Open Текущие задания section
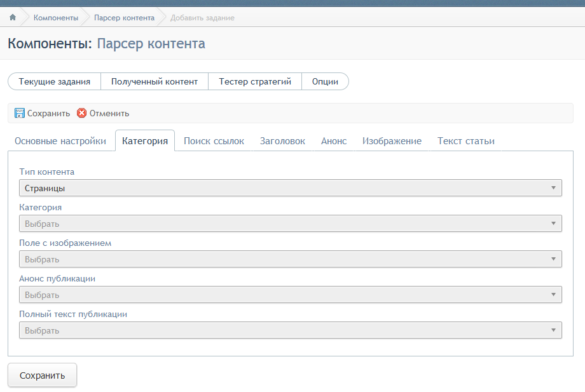585x392 pixels. tap(55, 81)
